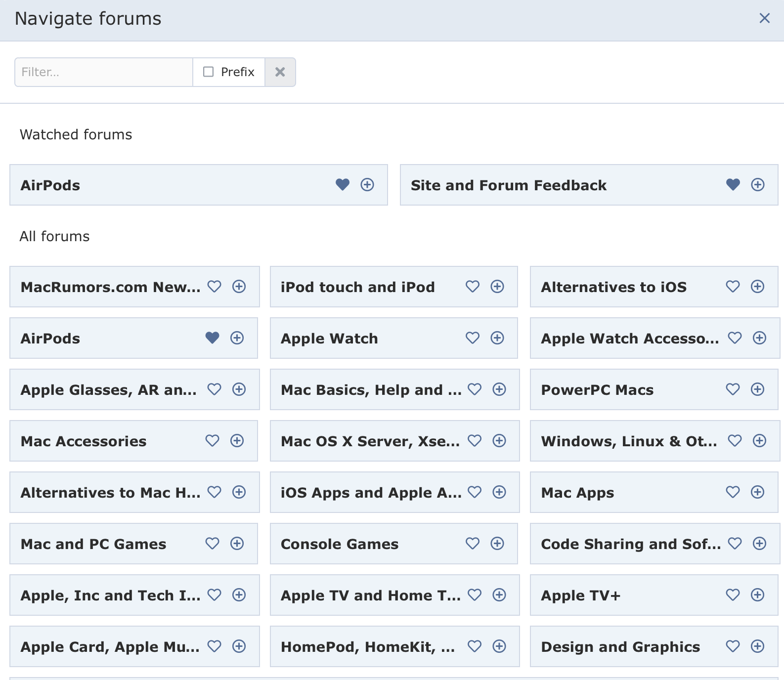
Task: Click plus icon for Apple Watch Accessories
Action: coord(760,338)
